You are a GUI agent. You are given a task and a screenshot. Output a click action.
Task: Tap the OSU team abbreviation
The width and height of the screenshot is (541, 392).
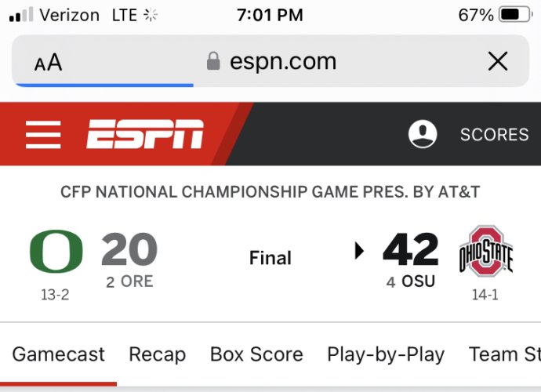point(418,281)
